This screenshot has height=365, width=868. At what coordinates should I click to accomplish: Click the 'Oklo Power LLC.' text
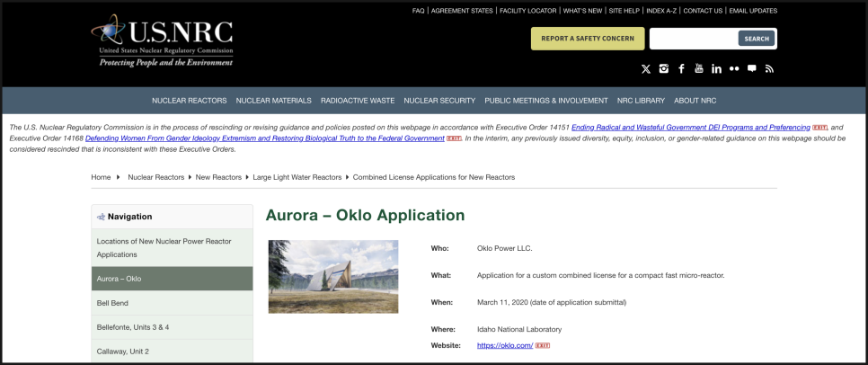pyautogui.click(x=504, y=248)
